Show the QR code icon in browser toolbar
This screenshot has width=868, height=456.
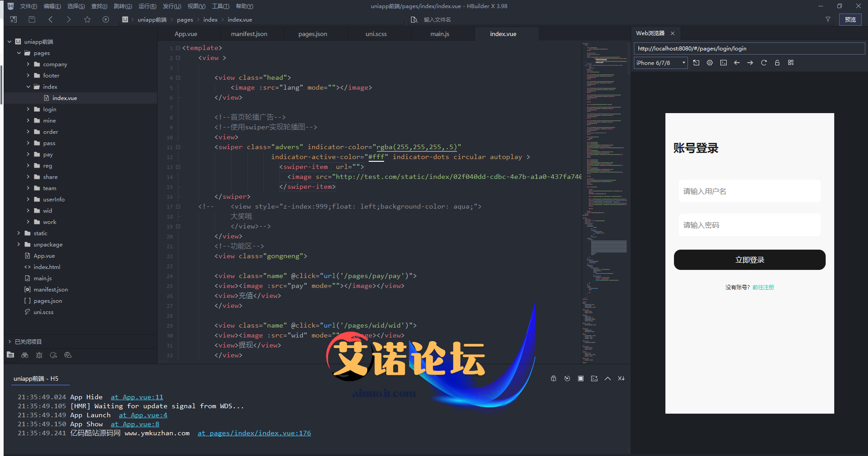791,63
